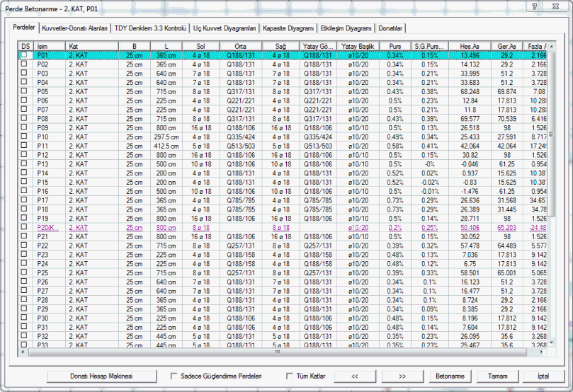Select the P14 row name
573x392 pixels.
coord(42,173)
